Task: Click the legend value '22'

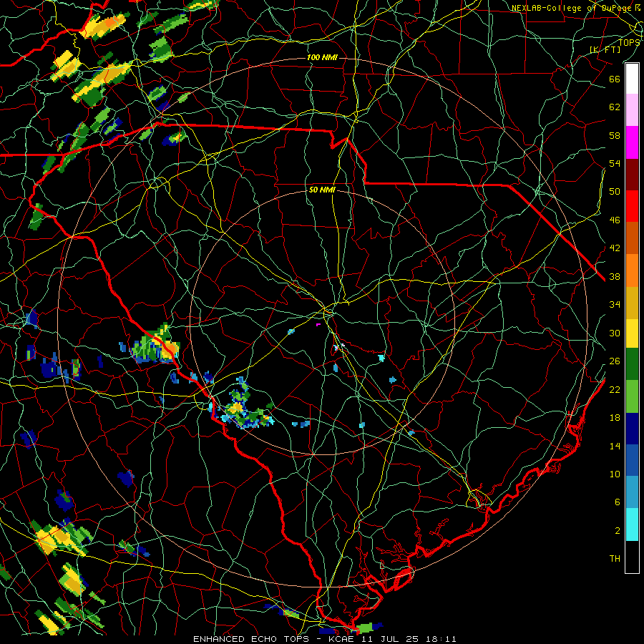Action: pos(615,390)
